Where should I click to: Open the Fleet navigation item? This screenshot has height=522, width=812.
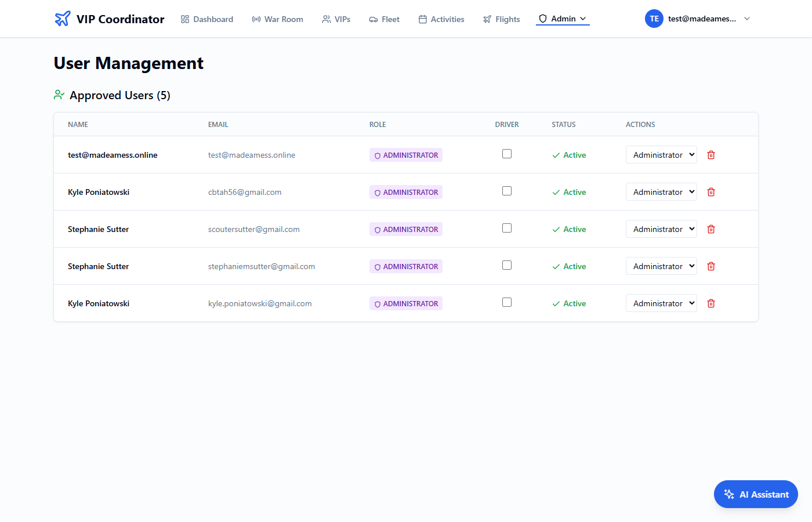384,19
